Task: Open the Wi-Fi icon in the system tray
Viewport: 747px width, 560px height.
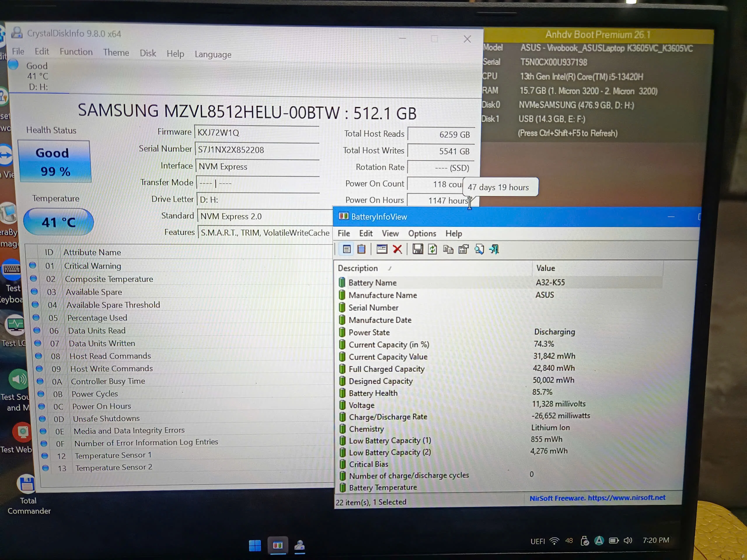Action: pos(554,541)
